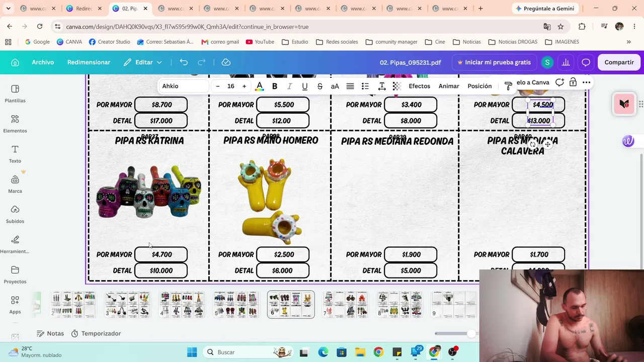Open a new browser tab
644x362 pixels.
coord(480,9)
